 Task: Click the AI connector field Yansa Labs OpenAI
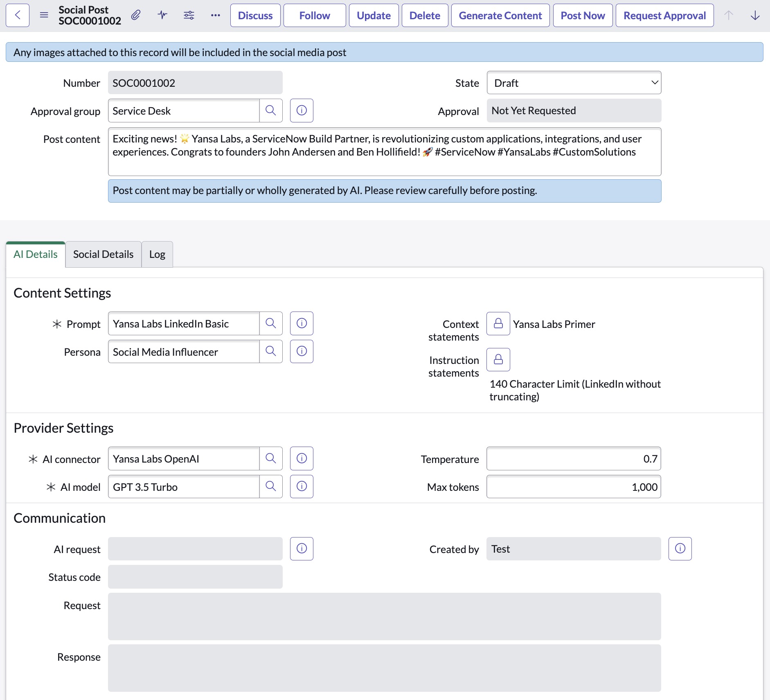click(184, 458)
